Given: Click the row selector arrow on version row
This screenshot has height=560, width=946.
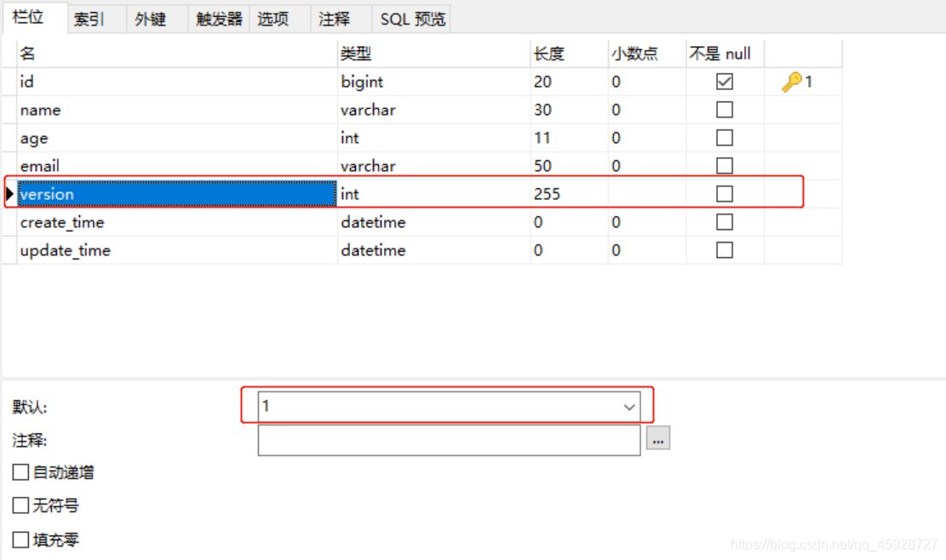Looking at the screenshot, I should point(8,194).
